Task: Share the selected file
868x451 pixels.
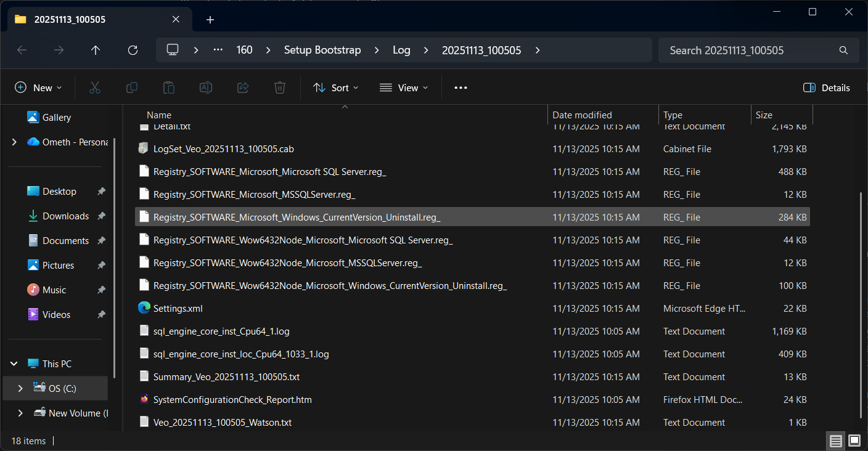Action: 242,87
